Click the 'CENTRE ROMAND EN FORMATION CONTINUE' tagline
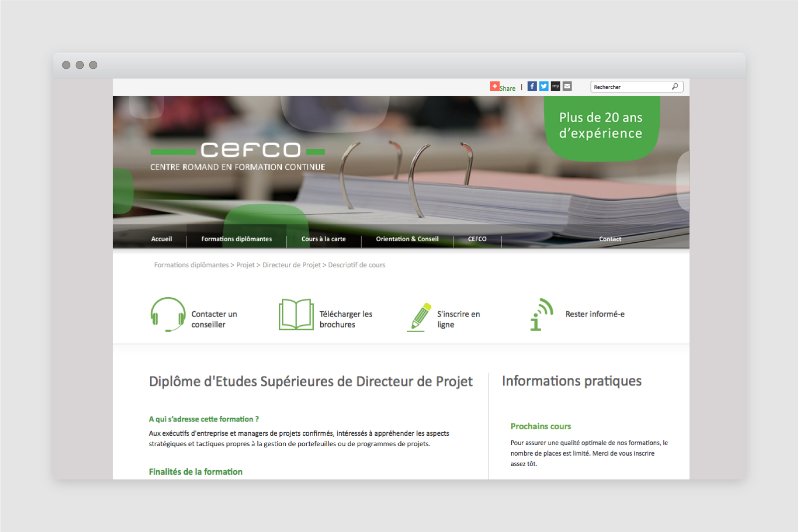 click(x=237, y=167)
